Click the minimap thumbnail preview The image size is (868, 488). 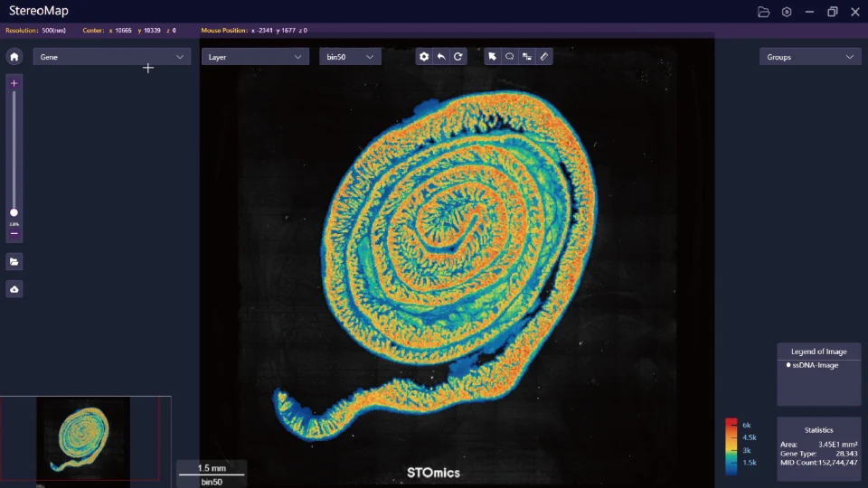(x=83, y=439)
